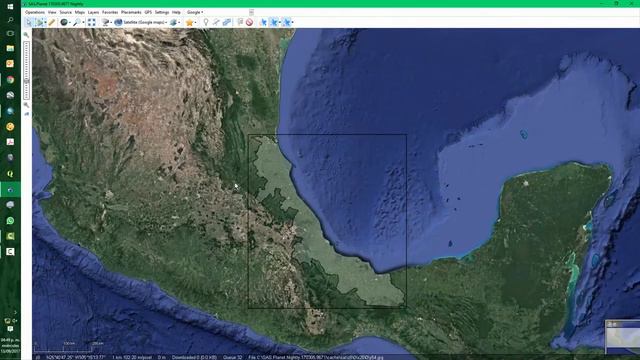Click the zoom out magnifier below slider
The height and width of the screenshot is (360, 640).
click(x=27, y=105)
